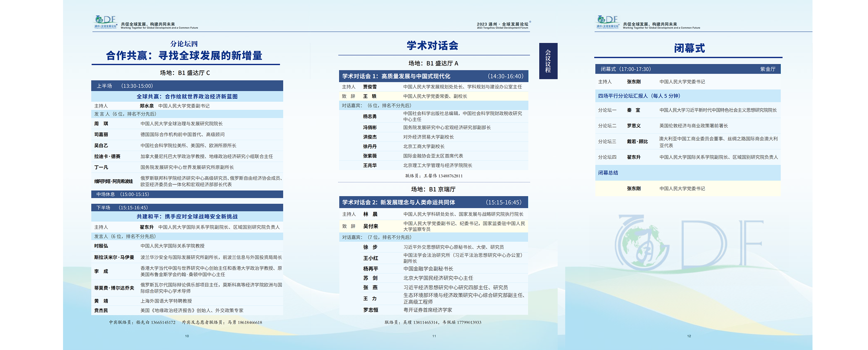The image size is (868, 350).
Task: Click the large title 闭幕式
Action: coord(689,48)
